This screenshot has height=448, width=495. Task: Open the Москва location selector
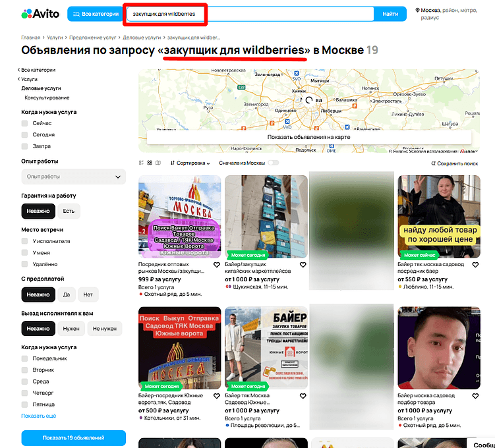[x=446, y=14]
